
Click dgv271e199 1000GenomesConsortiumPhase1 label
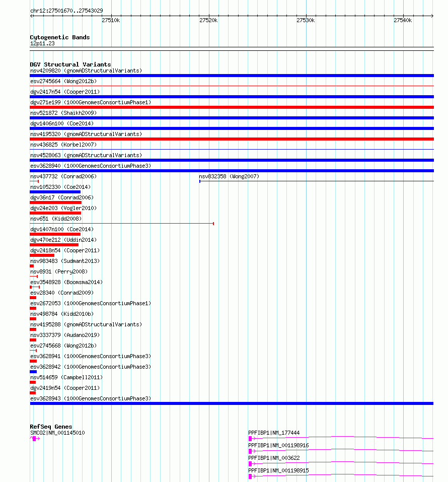91,102
